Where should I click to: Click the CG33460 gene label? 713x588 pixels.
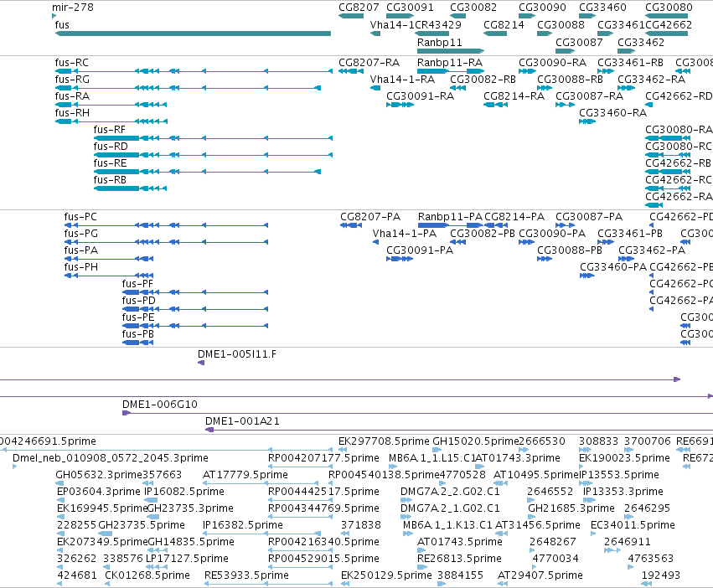click(602, 8)
